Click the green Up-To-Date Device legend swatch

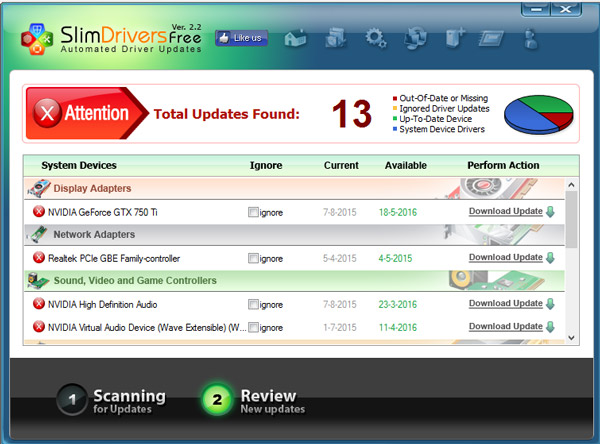pyautogui.click(x=395, y=119)
